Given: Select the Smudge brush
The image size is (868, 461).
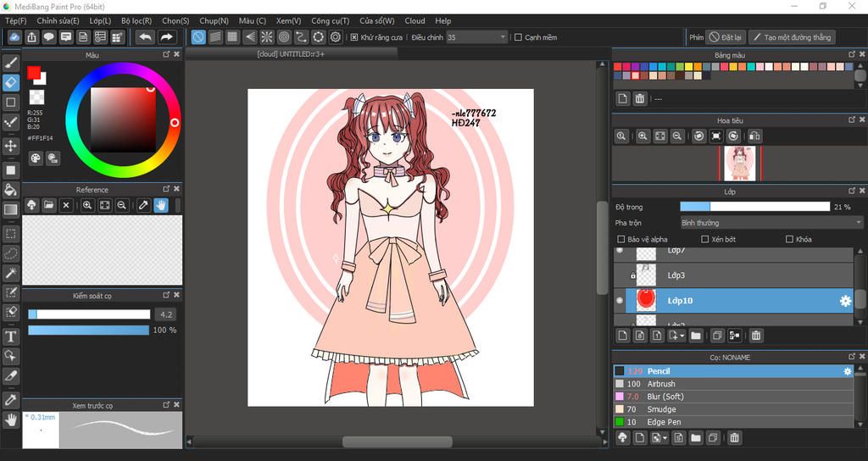Looking at the screenshot, I should click(733, 409).
